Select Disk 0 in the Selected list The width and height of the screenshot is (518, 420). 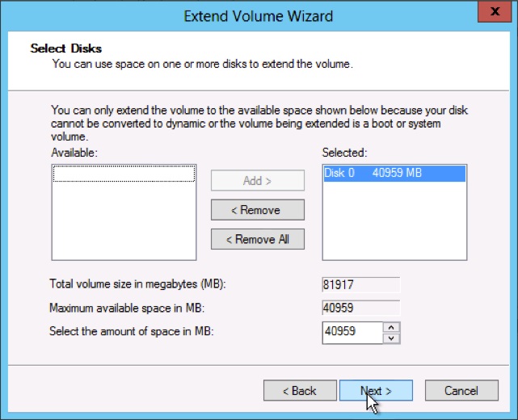click(x=394, y=173)
